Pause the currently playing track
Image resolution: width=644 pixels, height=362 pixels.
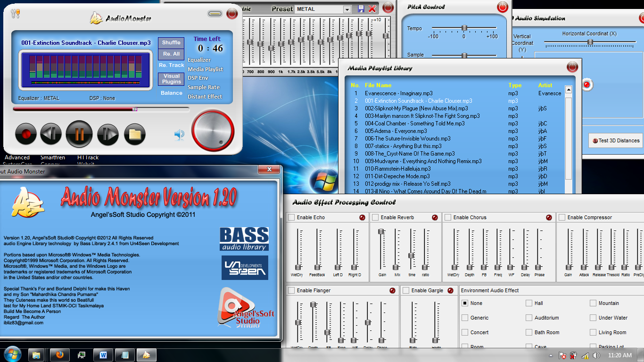pyautogui.click(x=79, y=134)
